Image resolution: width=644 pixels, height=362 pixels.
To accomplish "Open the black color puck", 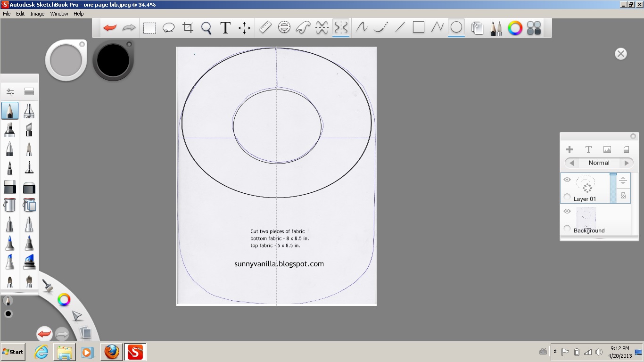I will [x=114, y=60].
